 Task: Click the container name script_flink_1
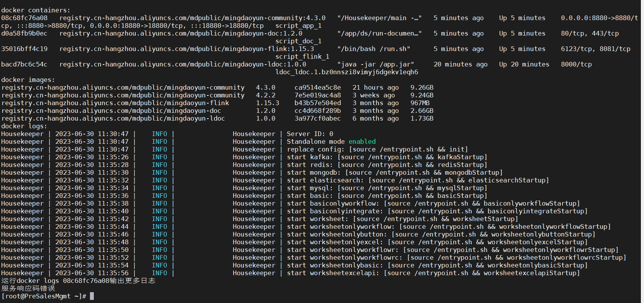[302, 56]
